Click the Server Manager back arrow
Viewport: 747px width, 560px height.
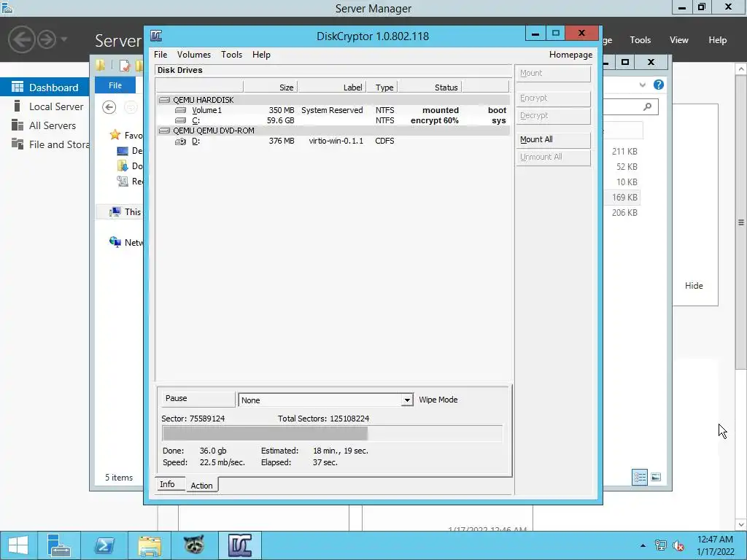click(x=21, y=39)
